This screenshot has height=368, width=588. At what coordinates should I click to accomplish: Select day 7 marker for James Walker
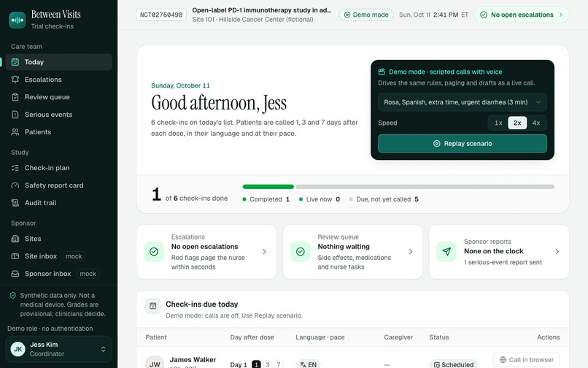click(278, 364)
